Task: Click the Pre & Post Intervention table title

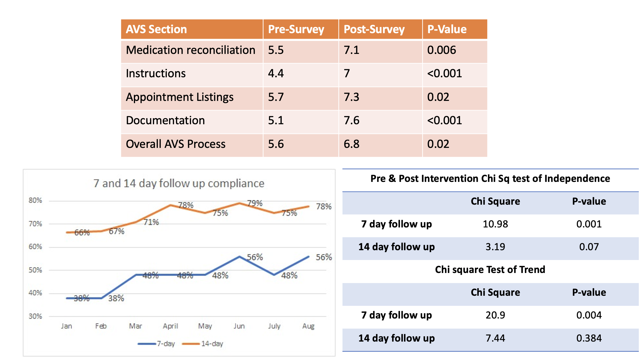Action: (490, 179)
